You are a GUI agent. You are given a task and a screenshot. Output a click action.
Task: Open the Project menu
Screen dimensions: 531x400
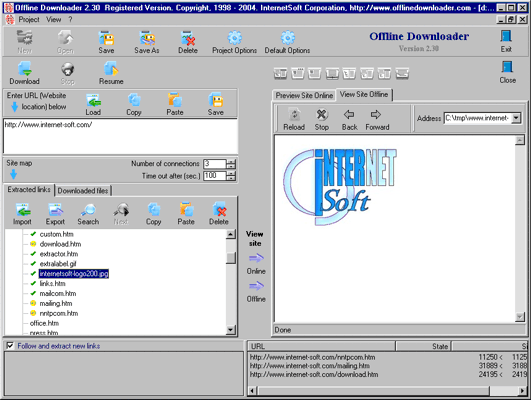pyautogui.click(x=29, y=20)
